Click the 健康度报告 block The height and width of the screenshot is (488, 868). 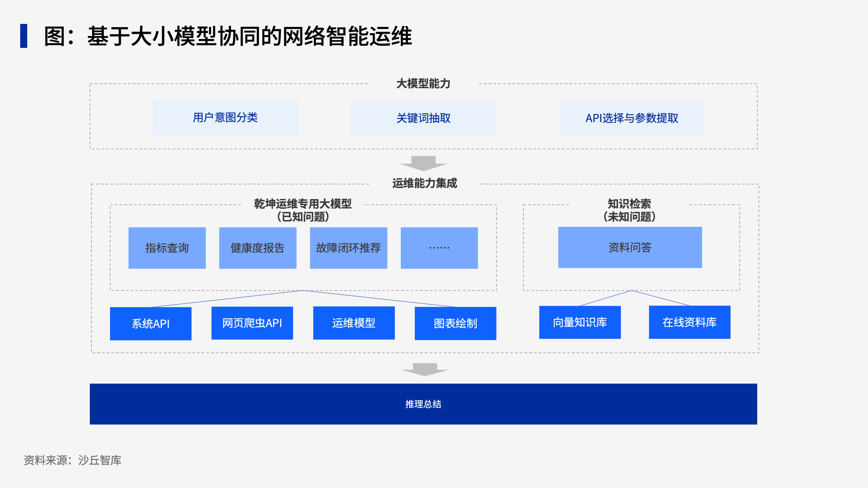coord(258,248)
